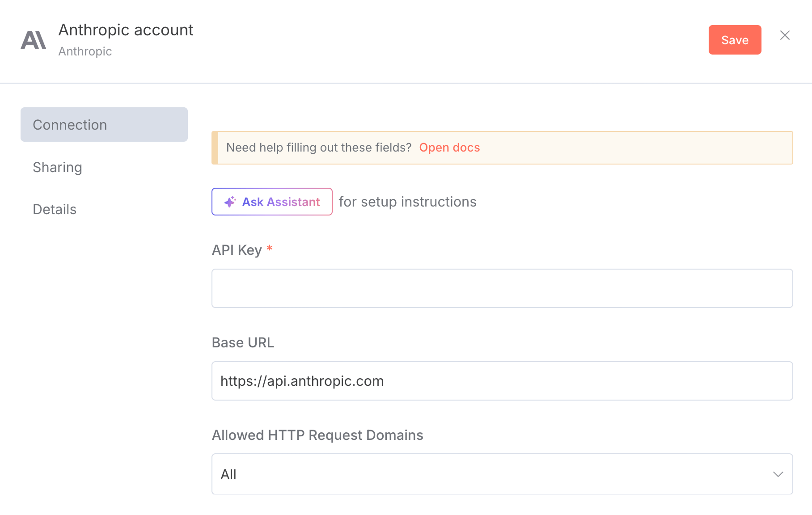Image resolution: width=812 pixels, height=515 pixels.
Task: Save the Anthropic credential
Action: (x=735, y=40)
